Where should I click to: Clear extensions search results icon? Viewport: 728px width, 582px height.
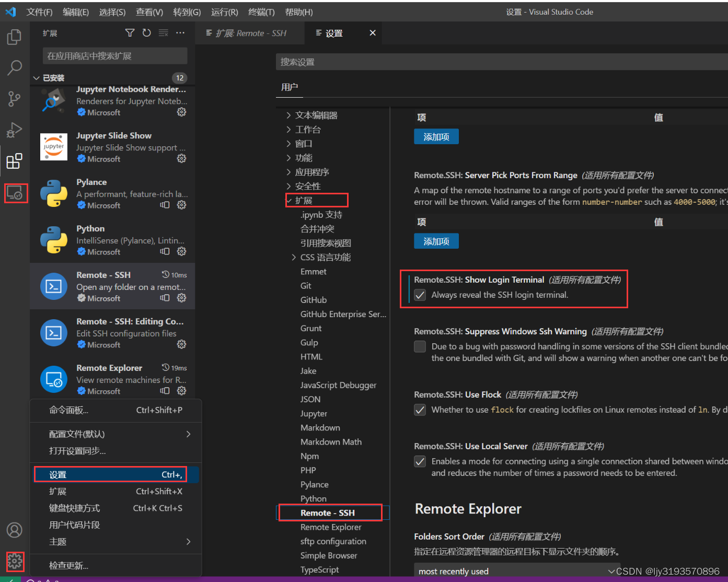(x=164, y=33)
